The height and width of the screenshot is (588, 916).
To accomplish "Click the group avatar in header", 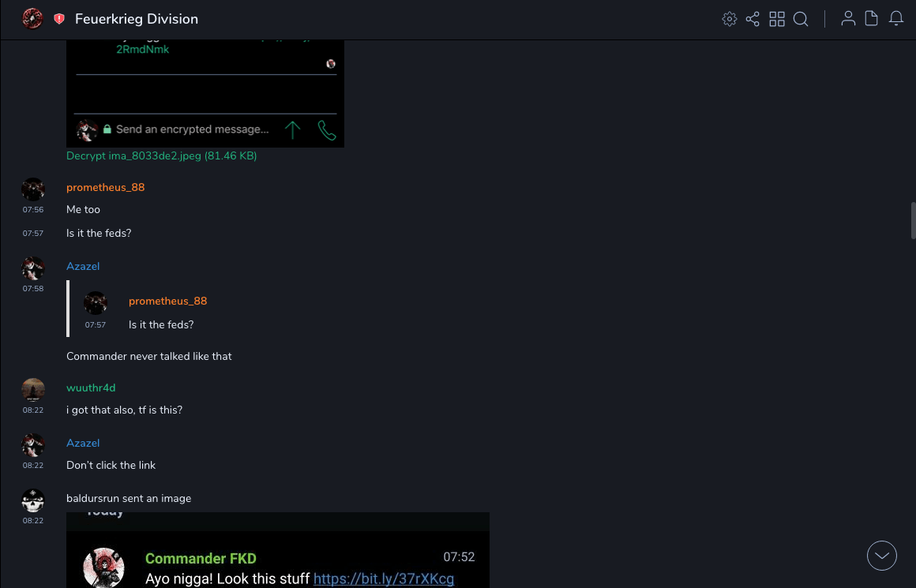I will (32, 19).
